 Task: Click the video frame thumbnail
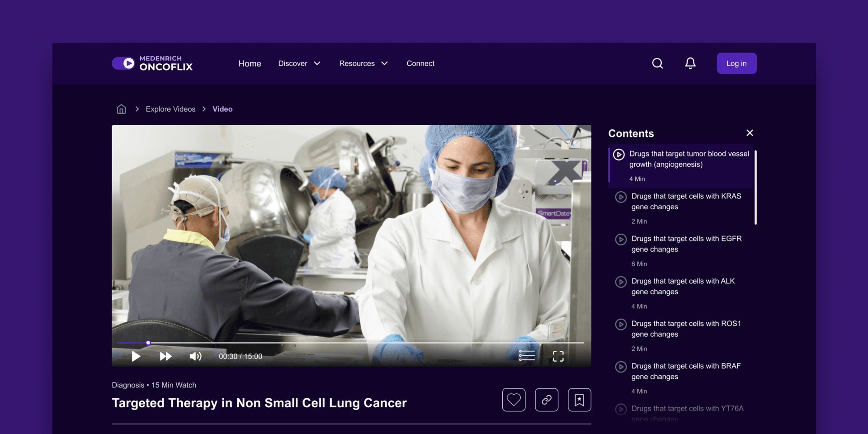(351, 245)
